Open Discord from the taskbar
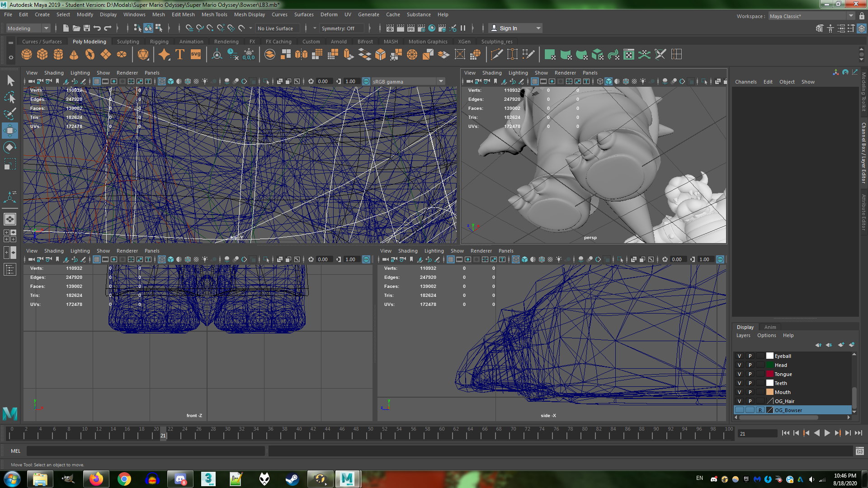Image resolution: width=868 pixels, height=488 pixels. coord(180,479)
